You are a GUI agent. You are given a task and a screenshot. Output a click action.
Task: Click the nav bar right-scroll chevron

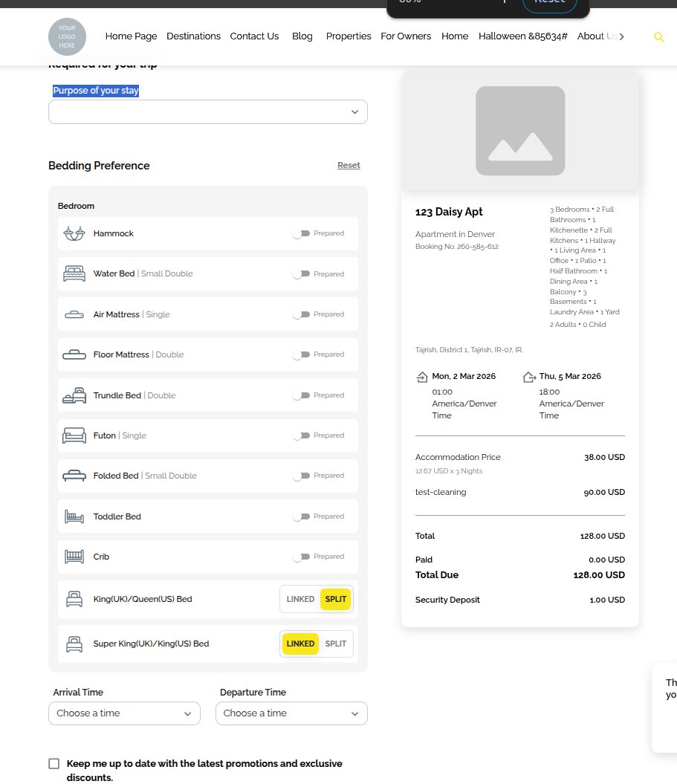click(621, 36)
